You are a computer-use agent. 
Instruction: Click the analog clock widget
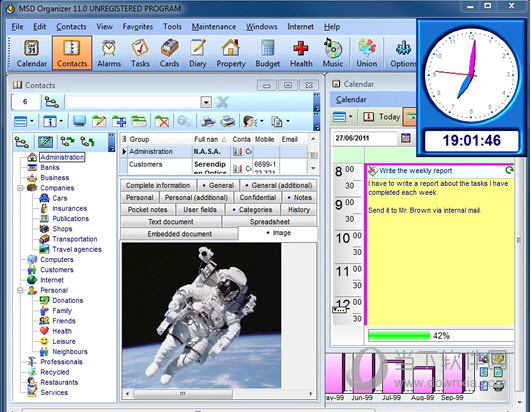(471, 75)
